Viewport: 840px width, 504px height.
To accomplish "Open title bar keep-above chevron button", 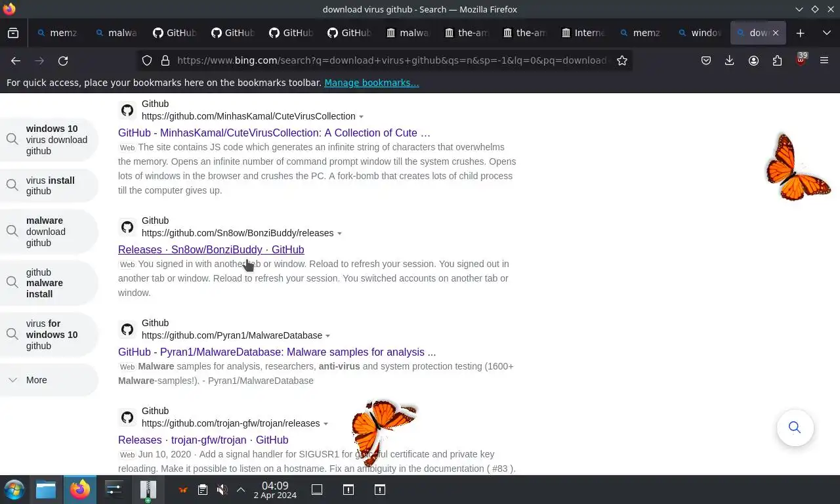I will [799, 9].
